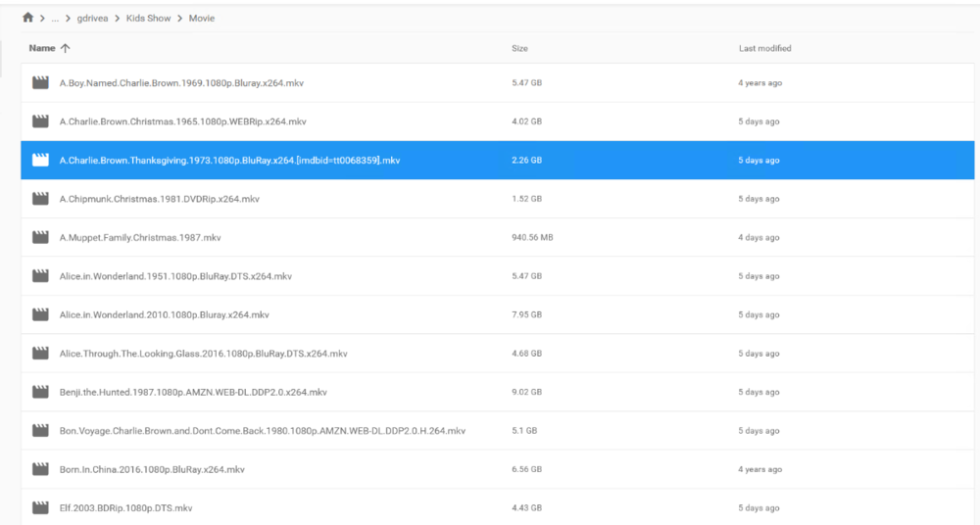Click video icon for Alice.in.Wonderland.2010
Viewport: 980px width, 525px height.
40,314
